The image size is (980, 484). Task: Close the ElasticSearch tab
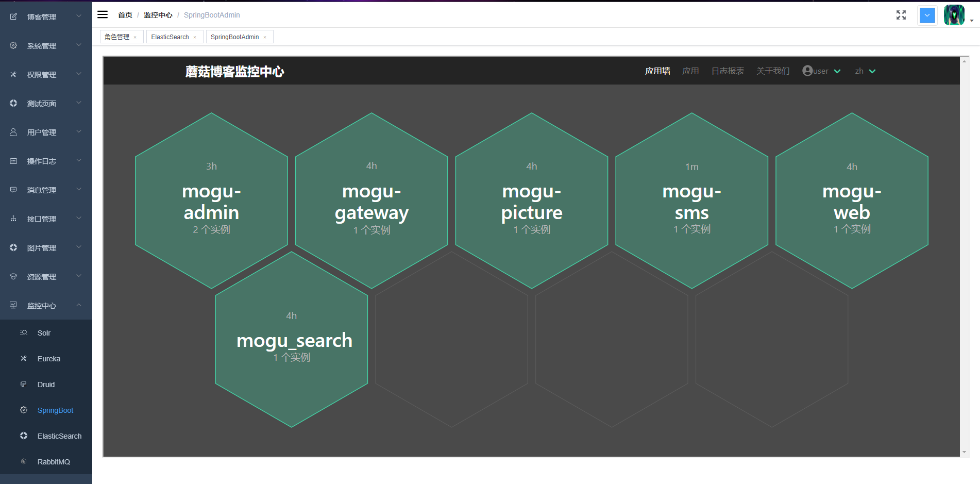pyautogui.click(x=195, y=37)
